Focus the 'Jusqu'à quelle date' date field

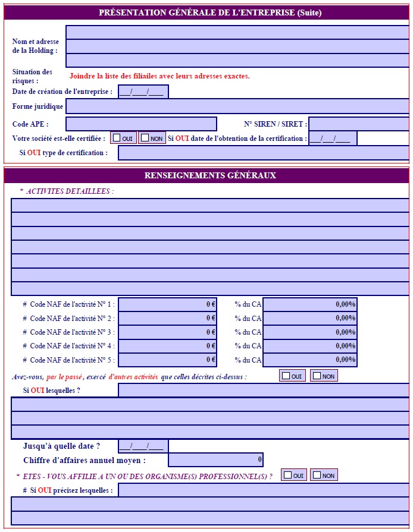143,446
